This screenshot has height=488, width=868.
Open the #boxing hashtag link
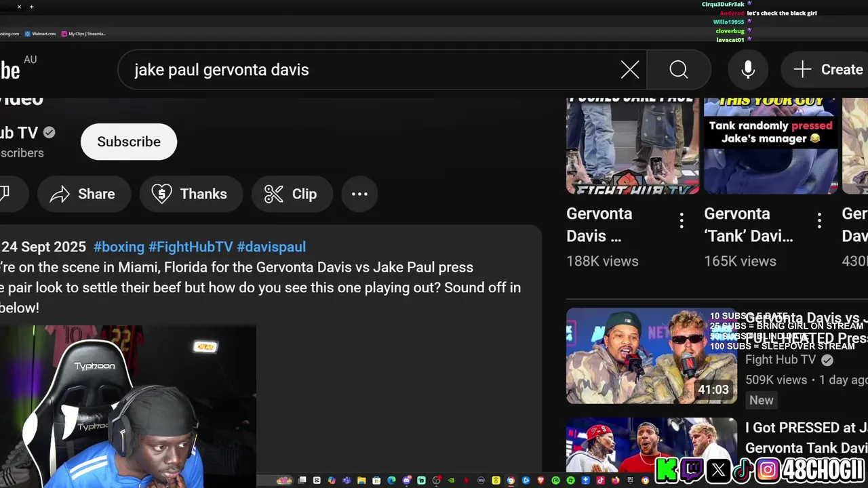(119, 247)
